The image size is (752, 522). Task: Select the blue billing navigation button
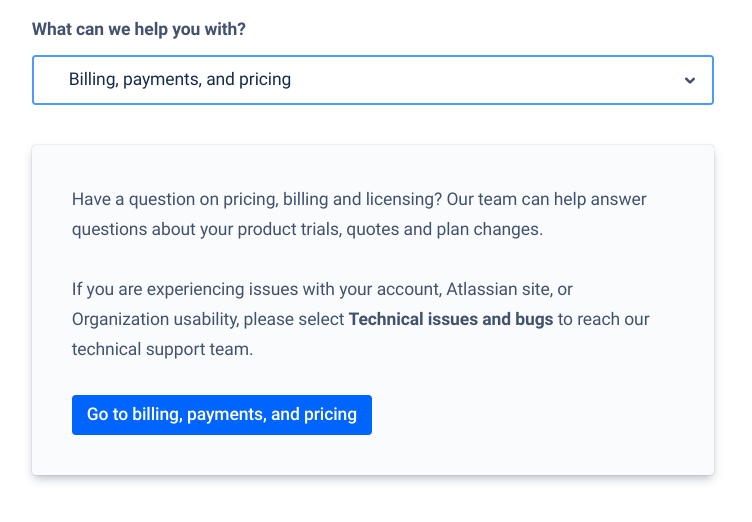coord(221,415)
